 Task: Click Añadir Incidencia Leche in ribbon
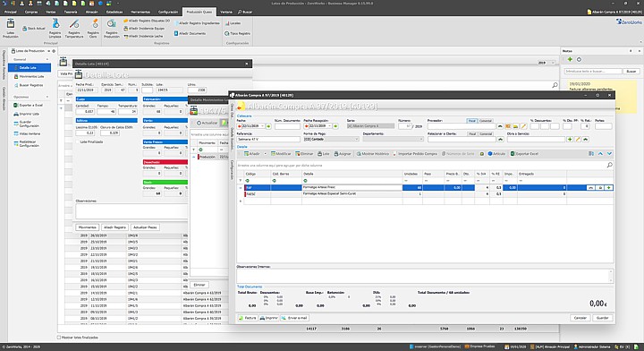pos(143,36)
